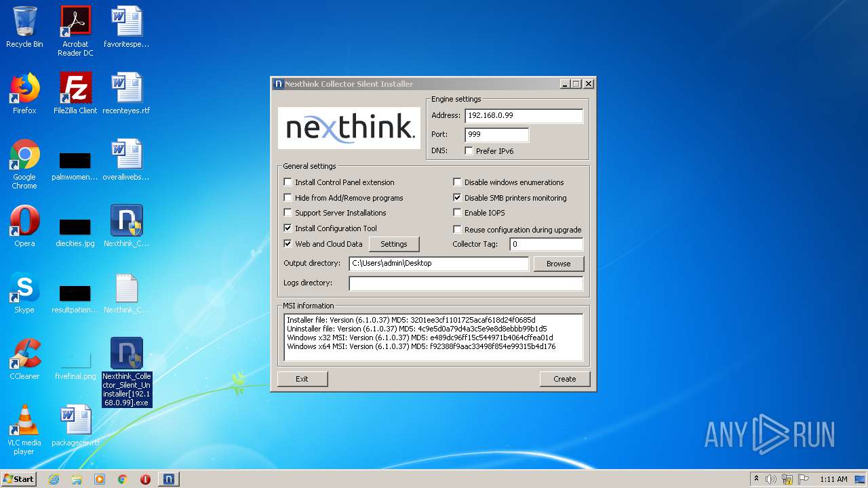Show hidden system tray icons
This screenshot has height=488, width=868.
click(756, 479)
